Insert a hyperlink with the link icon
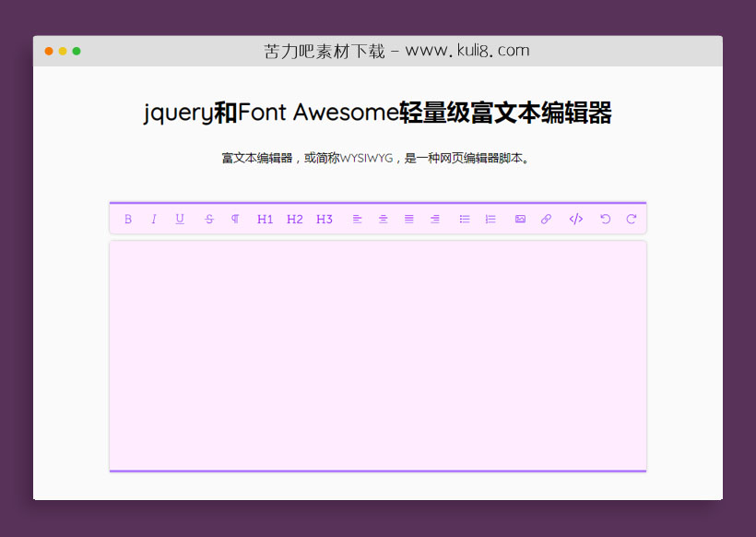756x537 pixels. (545, 219)
